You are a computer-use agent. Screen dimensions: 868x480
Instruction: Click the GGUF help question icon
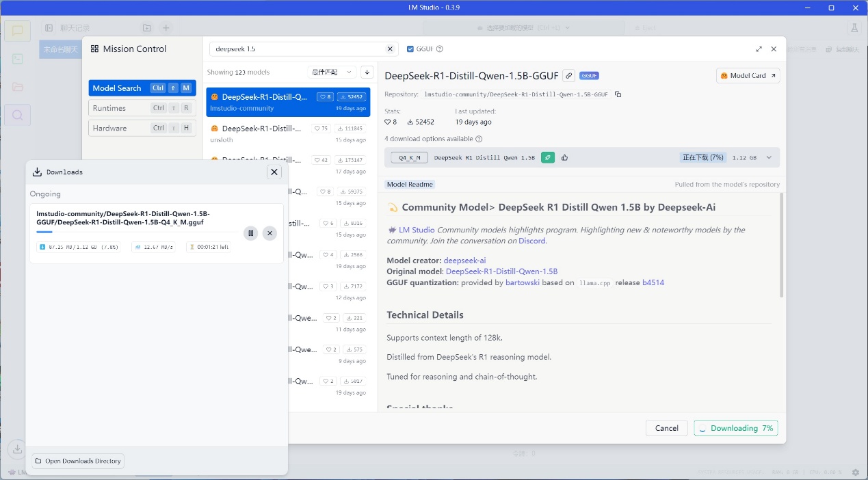[x=440, y=49]
